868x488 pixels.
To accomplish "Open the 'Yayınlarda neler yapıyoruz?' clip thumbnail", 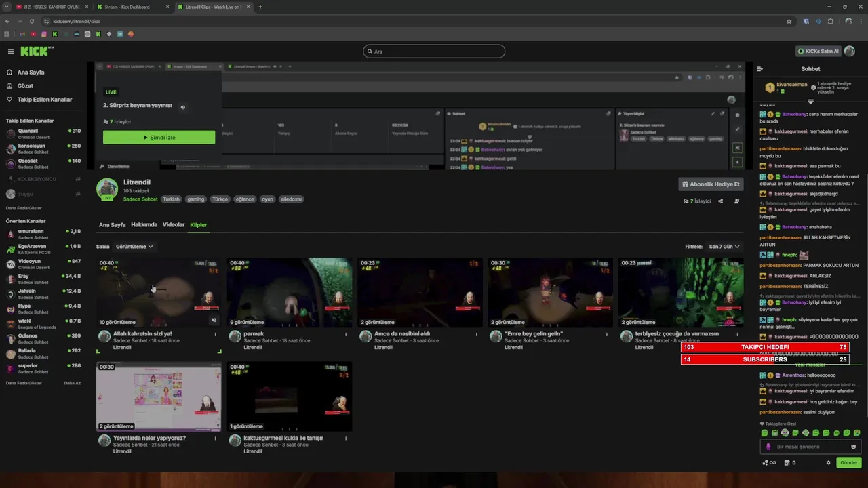I will [x=159, y=396].
